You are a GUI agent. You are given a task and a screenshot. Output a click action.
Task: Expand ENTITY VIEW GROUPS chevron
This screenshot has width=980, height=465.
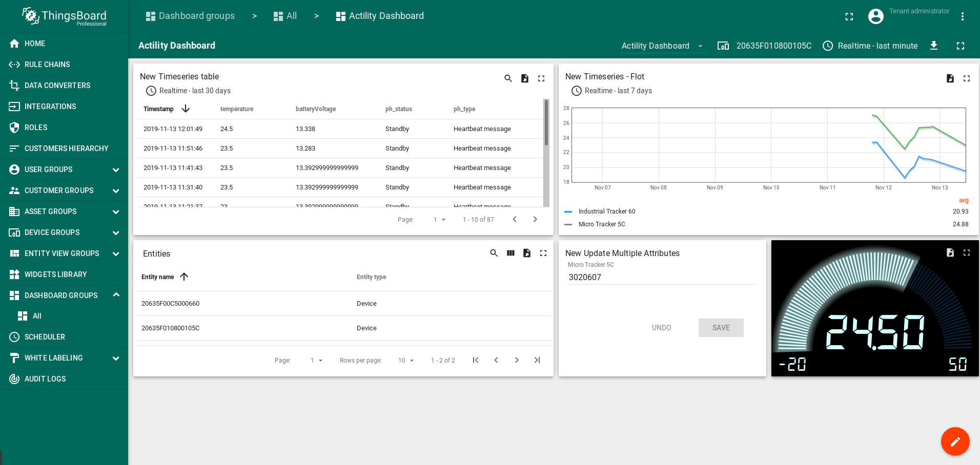click(116, 253)
